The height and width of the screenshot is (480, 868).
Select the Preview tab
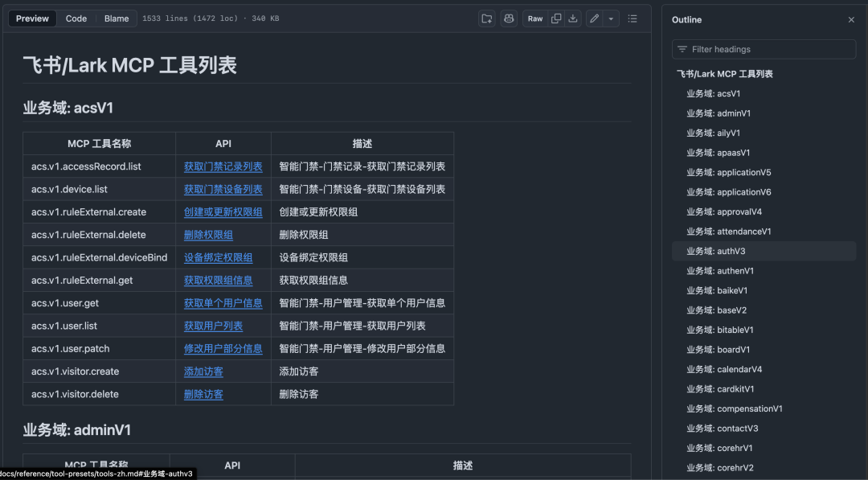tap(32, 18)
